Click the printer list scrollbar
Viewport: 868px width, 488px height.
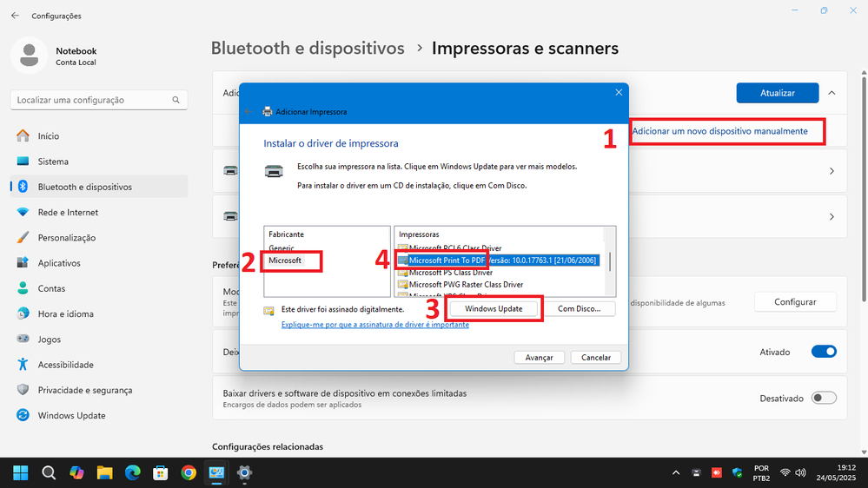pos(609,261)
